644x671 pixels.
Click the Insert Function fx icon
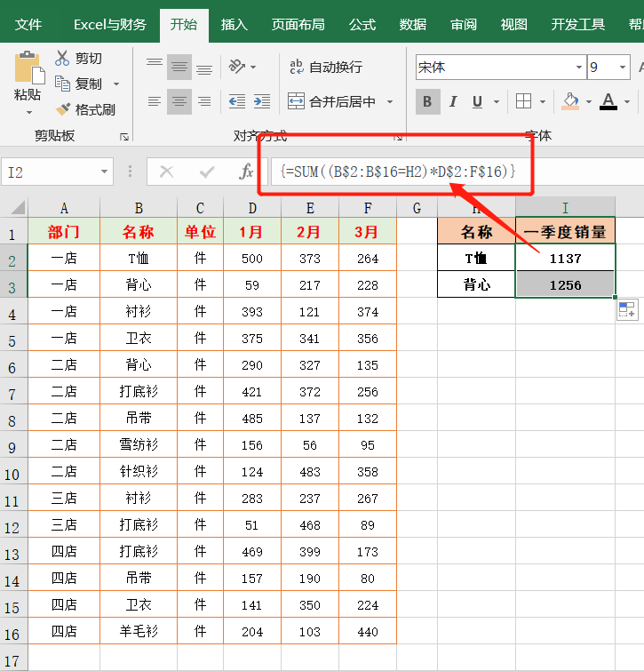246,172
